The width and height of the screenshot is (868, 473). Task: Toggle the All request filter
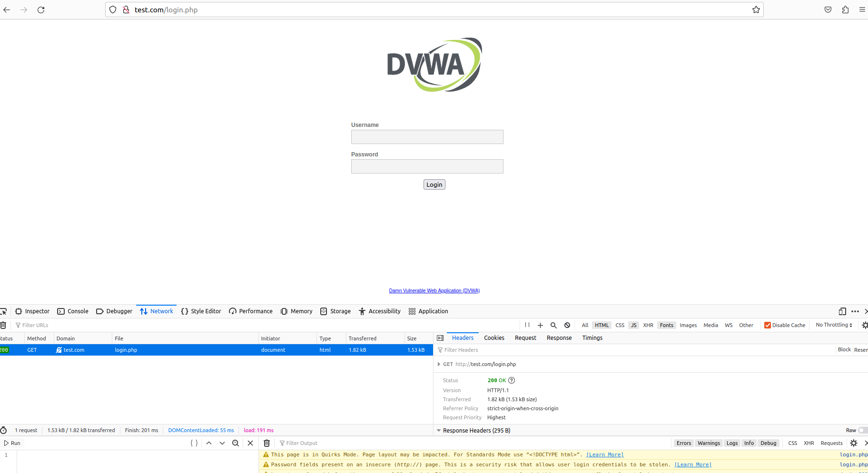(x=585, y=325)
